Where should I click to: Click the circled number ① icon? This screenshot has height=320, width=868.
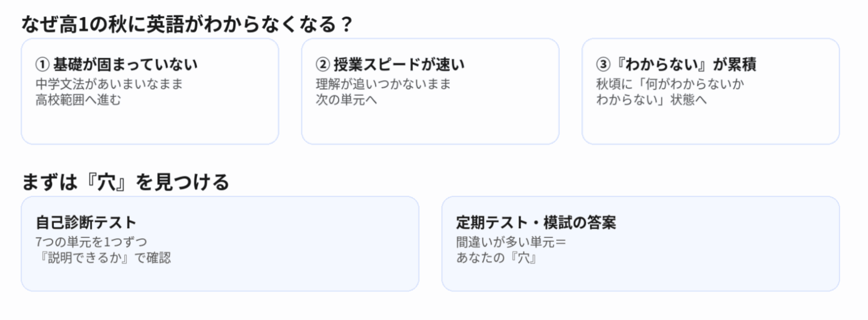tap(42, 64)
